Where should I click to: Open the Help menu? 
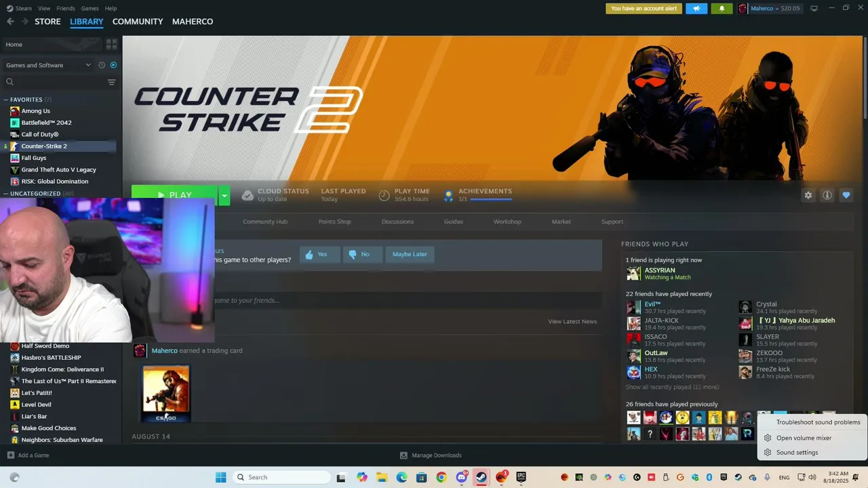(x=111, y=8)
